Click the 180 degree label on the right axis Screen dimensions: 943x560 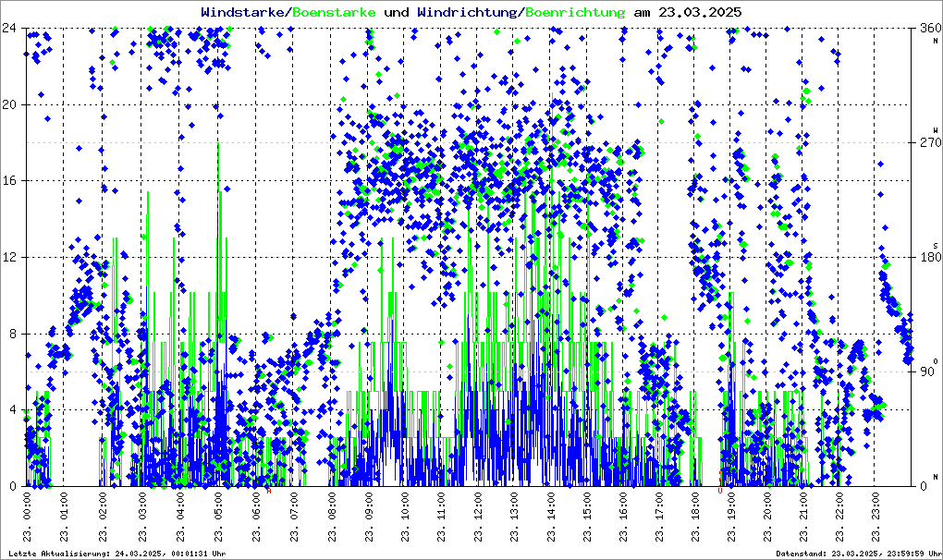pos(929,258)
